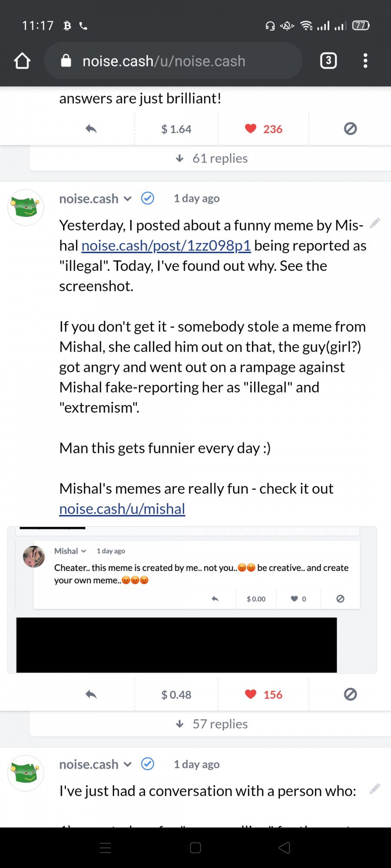Tap the Android back navigation button
The height and width of the screenshot is (868, 391).
click(x=284, y=848)
